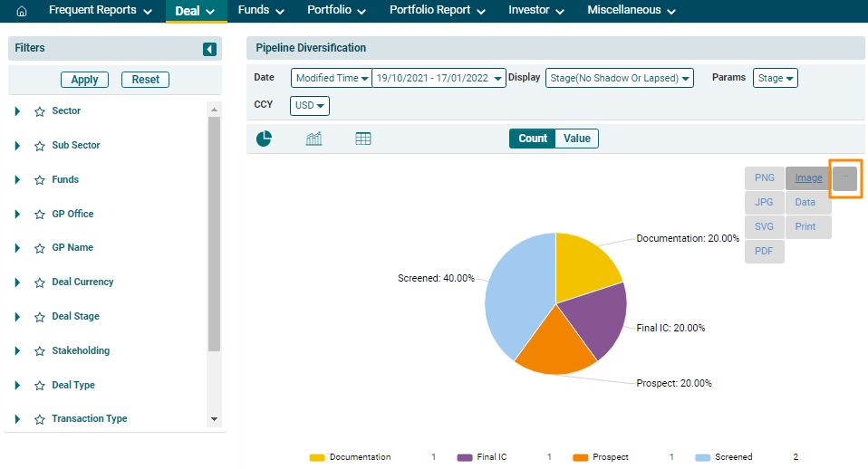Expand the Deal Stage filter
The width and height of the screenshot is (868, 469).
17,317
